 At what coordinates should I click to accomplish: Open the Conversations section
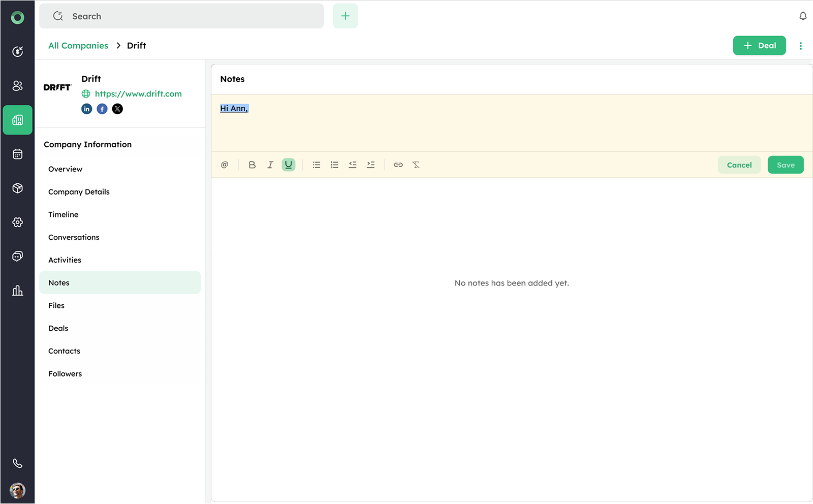pos(74,237)
